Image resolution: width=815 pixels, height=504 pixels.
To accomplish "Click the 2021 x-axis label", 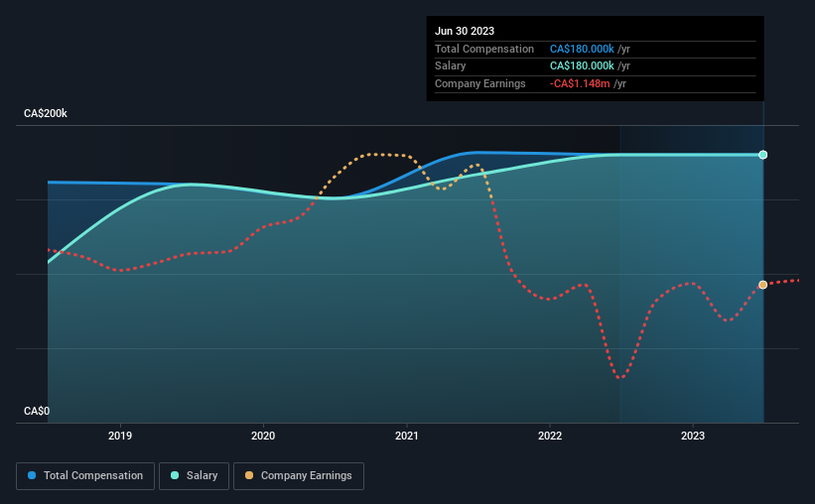I will click(406, 436).
